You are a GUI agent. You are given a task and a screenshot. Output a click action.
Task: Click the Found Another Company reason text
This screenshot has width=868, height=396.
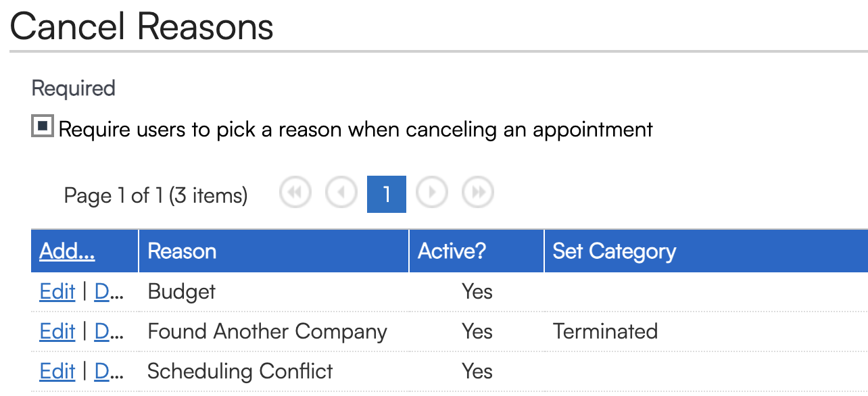[267, 332]
